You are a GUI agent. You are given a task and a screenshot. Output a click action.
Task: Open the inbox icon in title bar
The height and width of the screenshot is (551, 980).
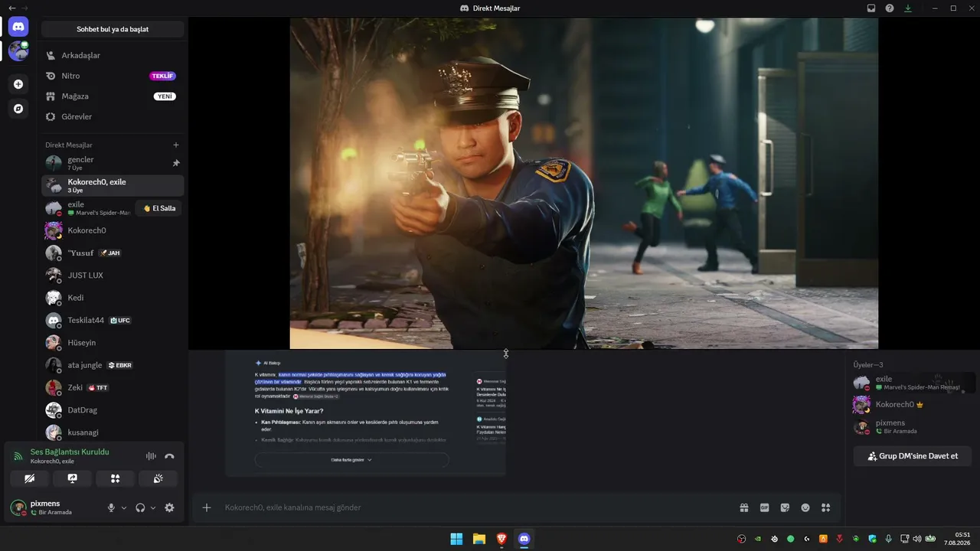pos(871,8)
